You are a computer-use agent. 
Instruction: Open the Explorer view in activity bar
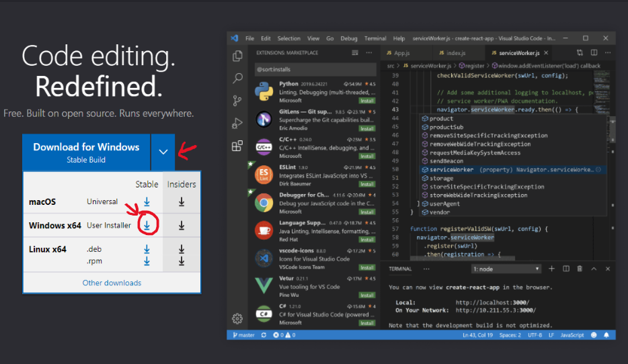point(237,56)
